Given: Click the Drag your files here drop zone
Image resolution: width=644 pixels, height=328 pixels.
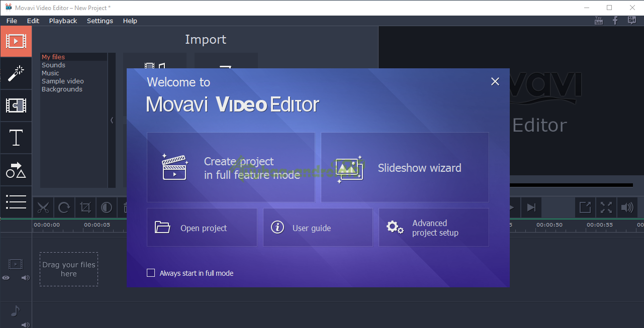Looking at the screenshot, I should [x=69, y=269].
